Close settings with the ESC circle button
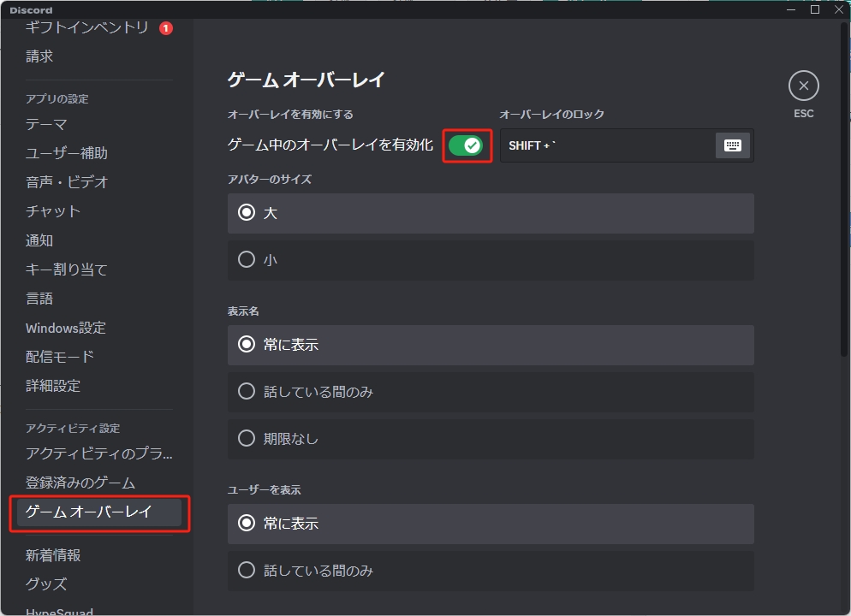Screen dimensions: 851x616 point(803,86)
